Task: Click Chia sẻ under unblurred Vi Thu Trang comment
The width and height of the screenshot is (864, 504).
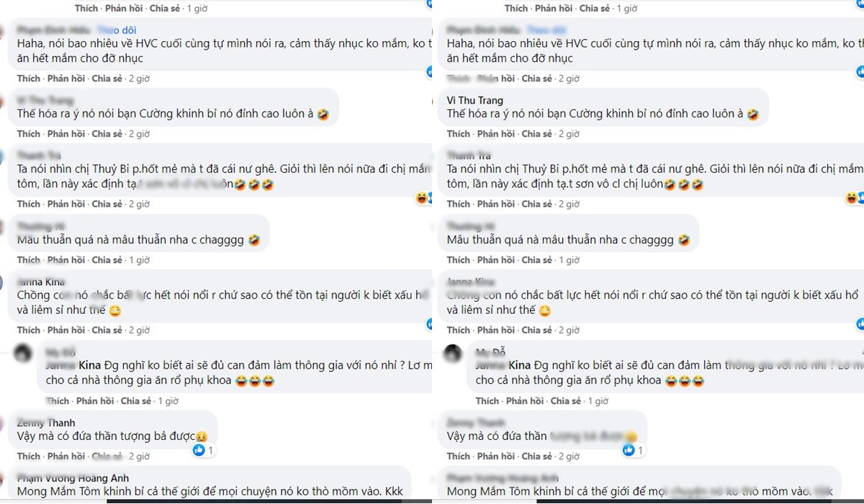Action: (x=536, y=134)
